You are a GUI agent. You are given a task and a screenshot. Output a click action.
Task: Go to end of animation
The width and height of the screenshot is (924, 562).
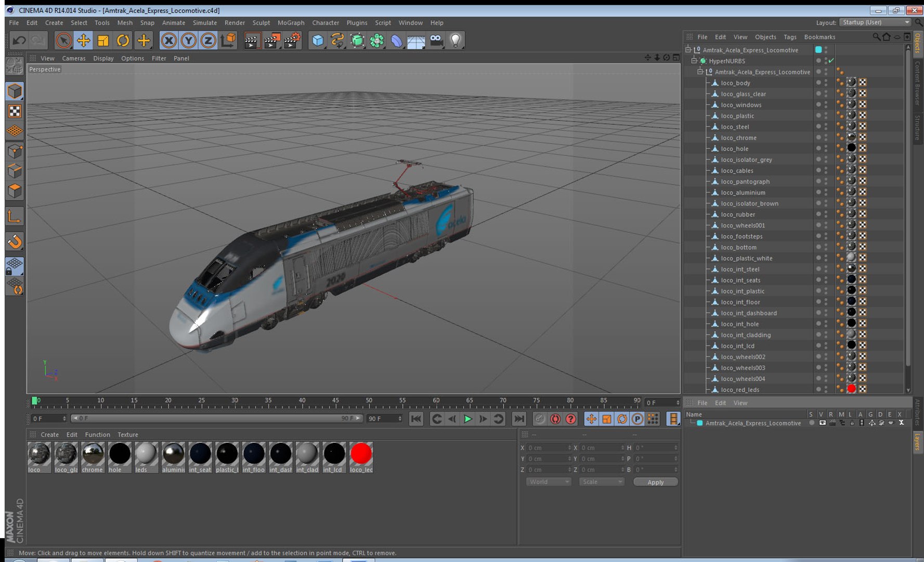point(519,419)
